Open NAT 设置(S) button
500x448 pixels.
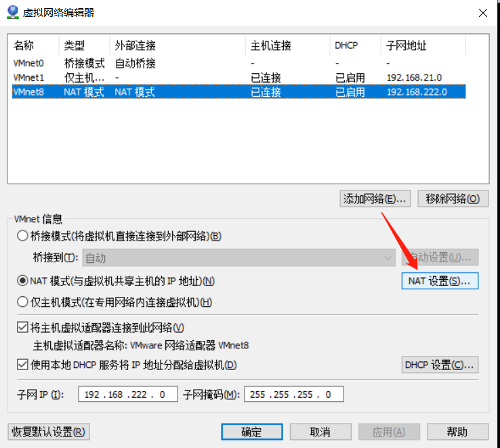pos(440,281)
